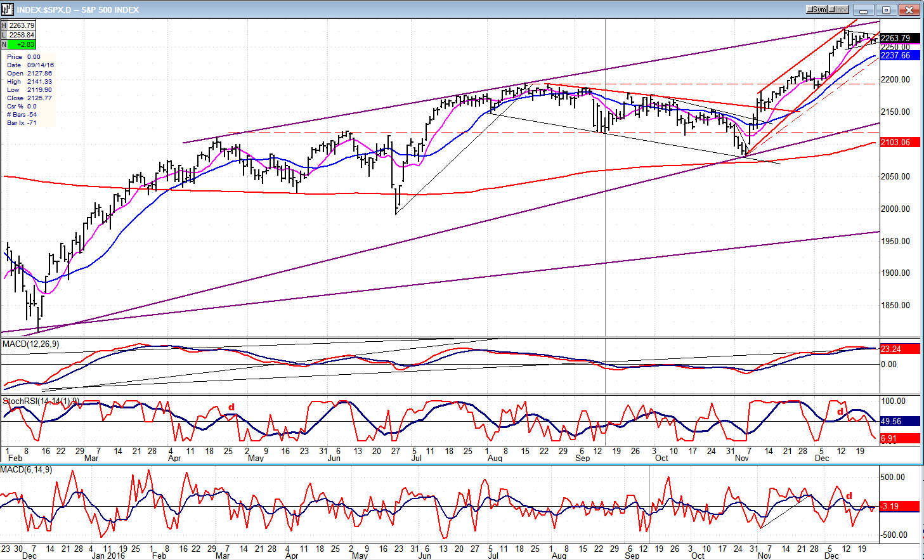Viewport: 924px width, 560px height.
Task: Click the black 2263.79 last price tag
Action: (900, 38)
